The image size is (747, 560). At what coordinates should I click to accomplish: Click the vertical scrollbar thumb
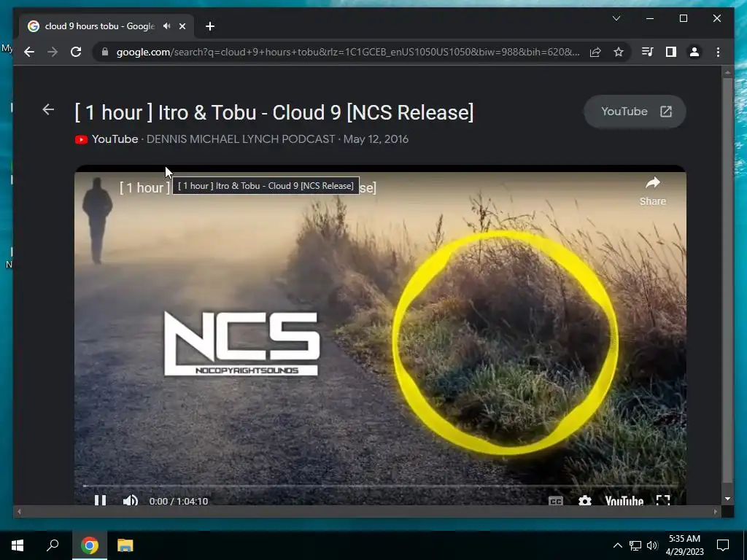pyautogui.click(x=727, y=280)
